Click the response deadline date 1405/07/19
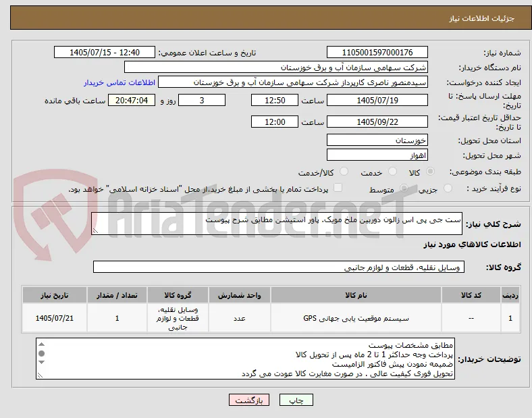Screen dimensions: 532x418 pos(377,100)
